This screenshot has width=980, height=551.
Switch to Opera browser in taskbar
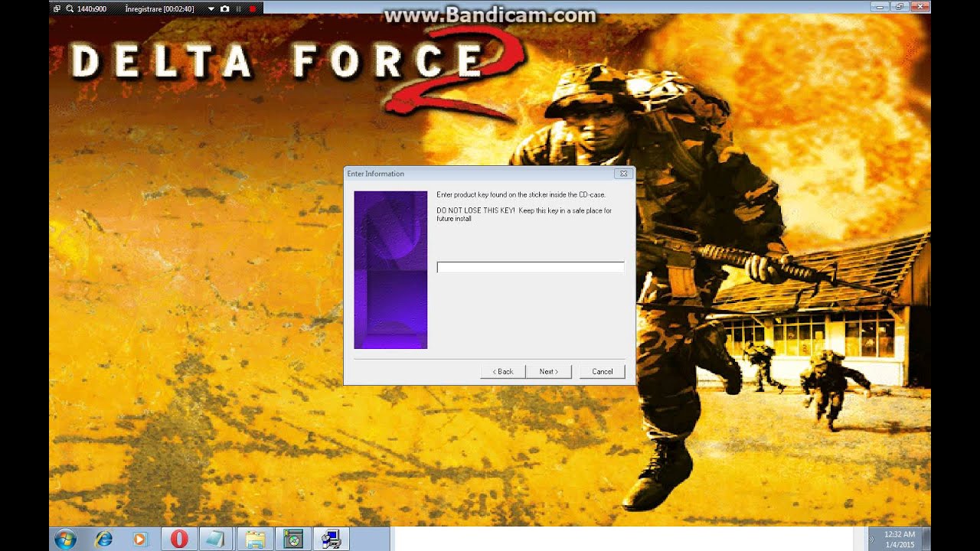(179, 539)
